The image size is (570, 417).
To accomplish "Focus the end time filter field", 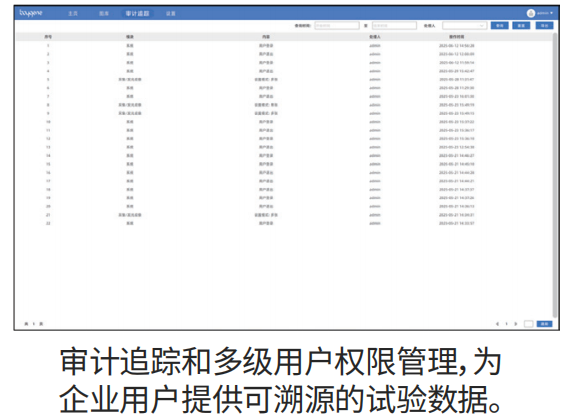I will coord(394,25).
